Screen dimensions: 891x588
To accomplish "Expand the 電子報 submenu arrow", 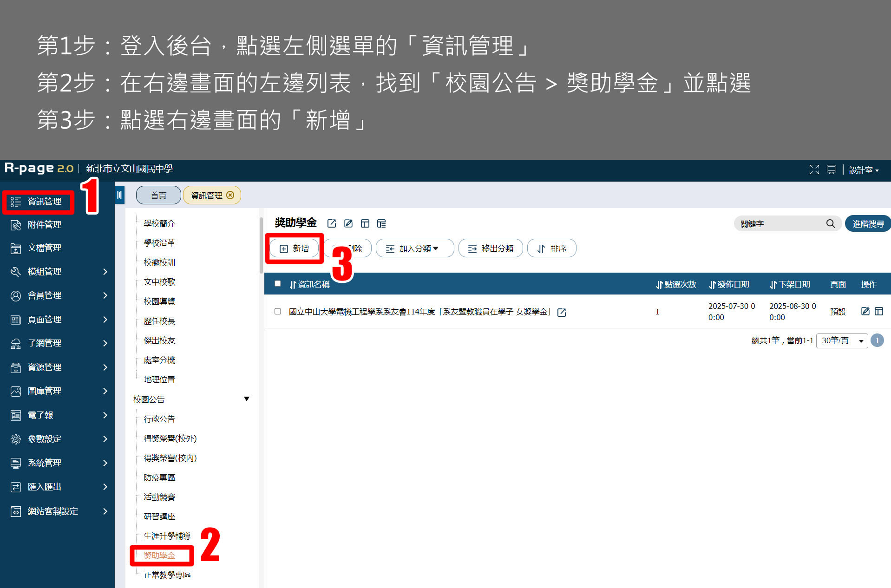I will (x=105, y=415).
